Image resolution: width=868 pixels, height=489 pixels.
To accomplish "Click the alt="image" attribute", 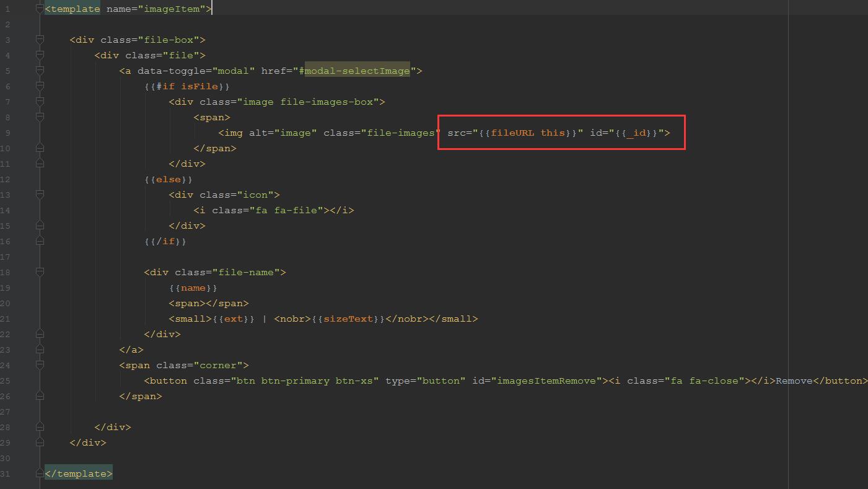I will click(x=283, y=133).
